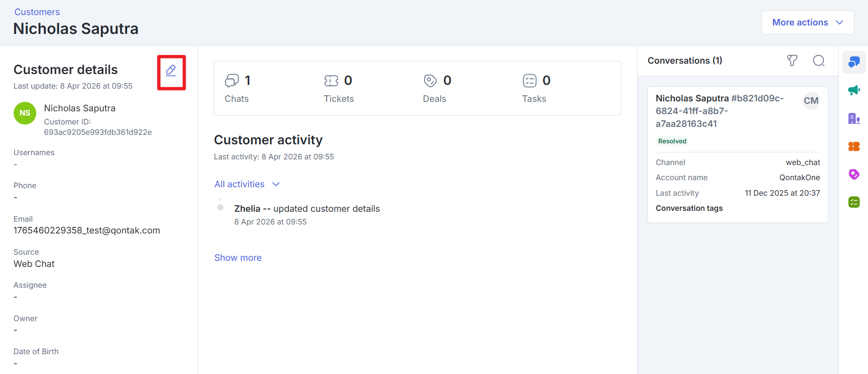Click the search icon in Conversations panel
The height and width of the screenshot is (374, 868).
tap(819, 60)
